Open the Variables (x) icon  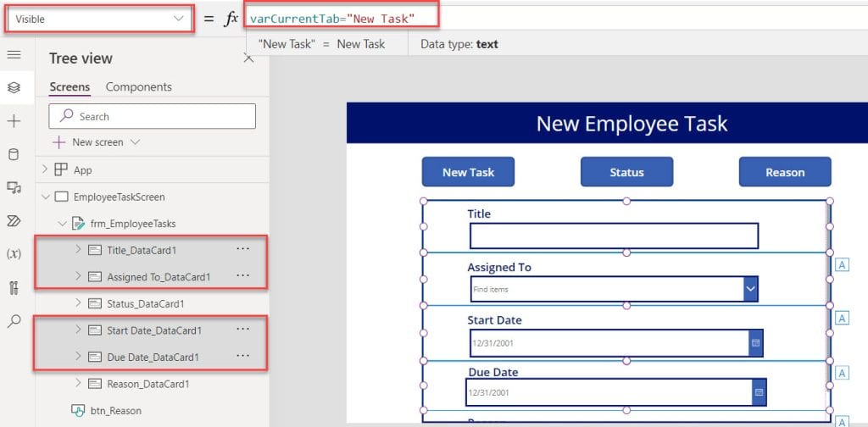point(14,254)
